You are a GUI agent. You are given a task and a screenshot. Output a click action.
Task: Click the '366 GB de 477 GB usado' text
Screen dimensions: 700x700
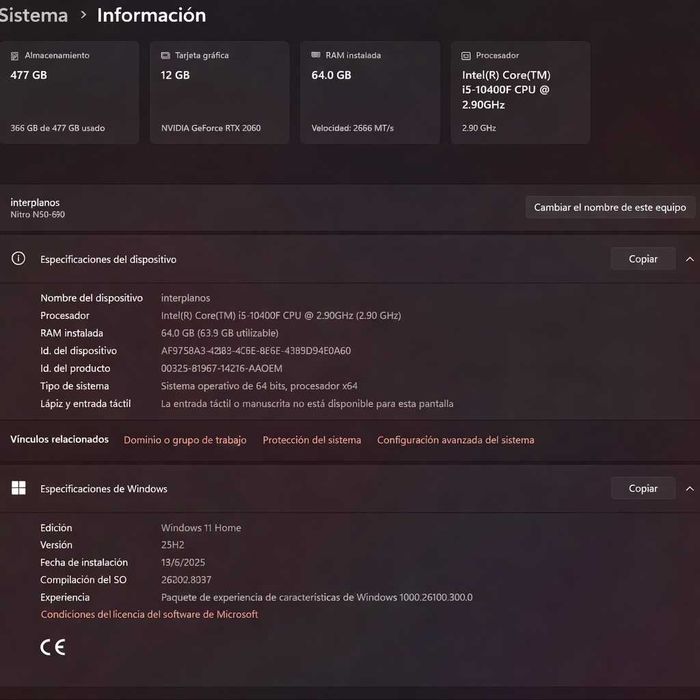pyautogui.click(x=58, y=128)
